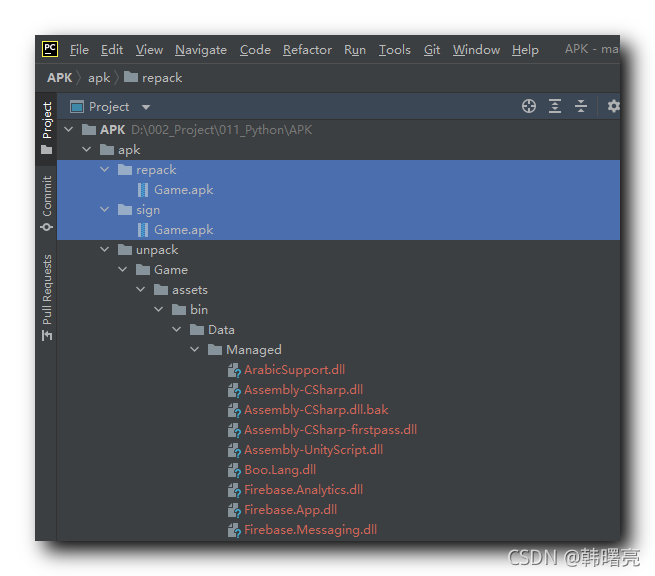Click the Firebase.App.dll file icon
This screenshot has height=576, width=655.
pos(234,510)
